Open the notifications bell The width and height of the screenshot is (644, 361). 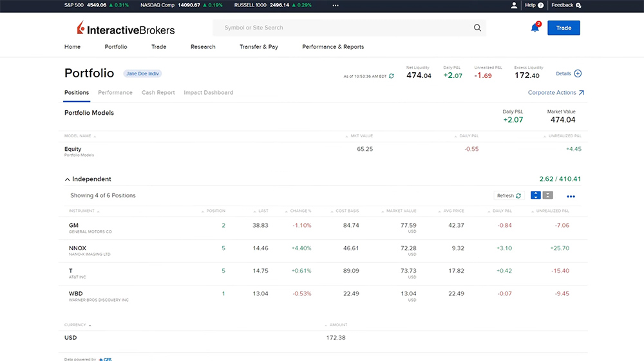point(535,28)
